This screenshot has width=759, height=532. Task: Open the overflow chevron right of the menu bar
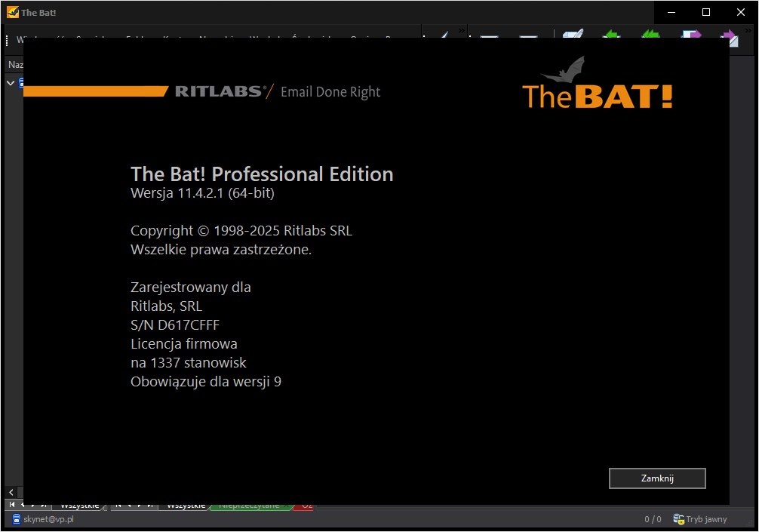(x=461, y=30)
